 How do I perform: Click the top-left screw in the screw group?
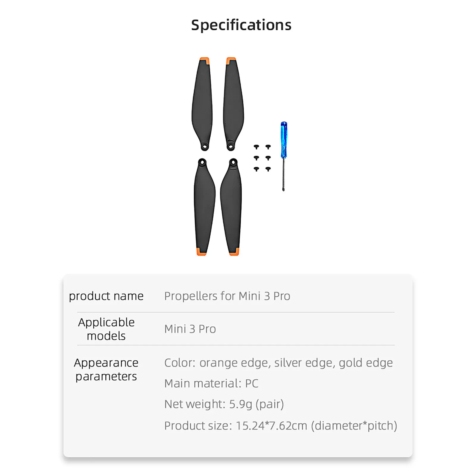point(256,147)
